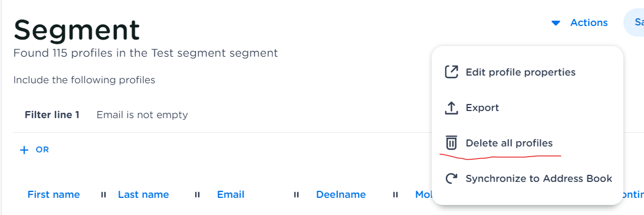644x215 pixels.
Task: Collapse the Actions dropdown triangle
Action: pos(556,23)
